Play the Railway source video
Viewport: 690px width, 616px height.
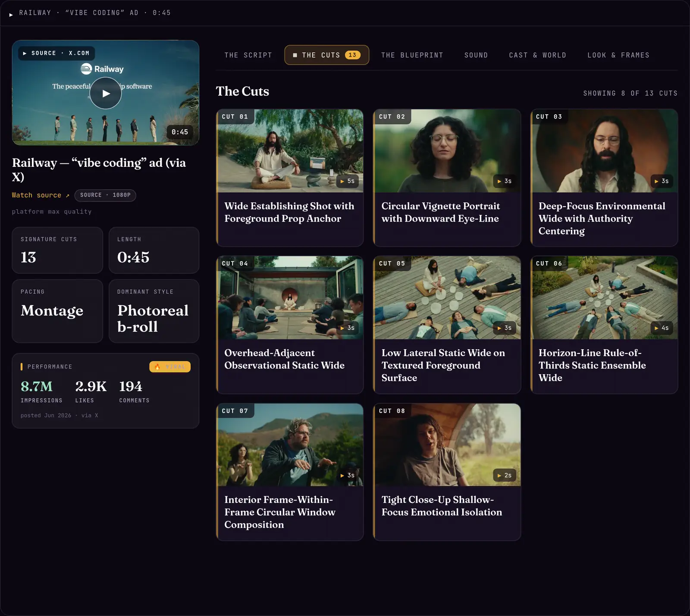click(x=106, y=93)
